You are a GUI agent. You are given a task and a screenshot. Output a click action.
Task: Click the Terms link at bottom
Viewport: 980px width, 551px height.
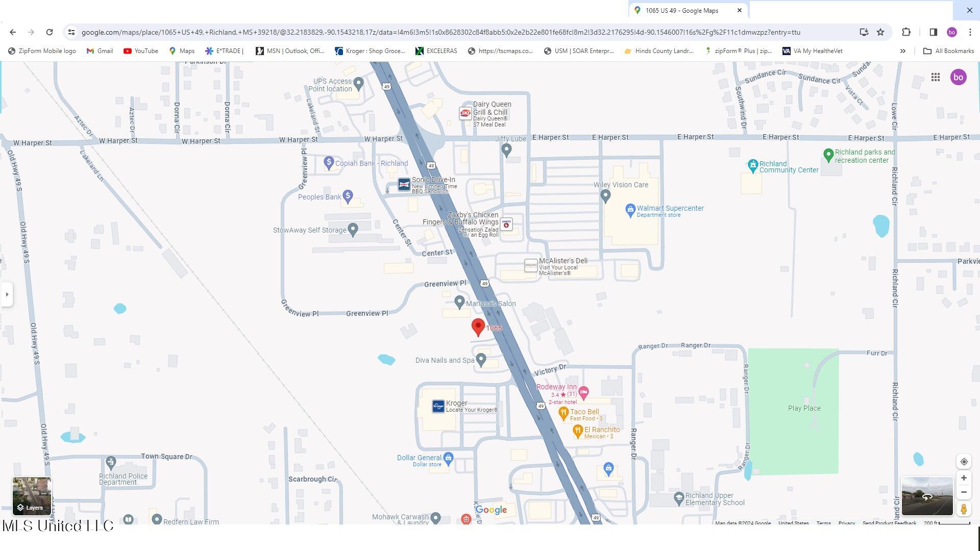point(823,523)
